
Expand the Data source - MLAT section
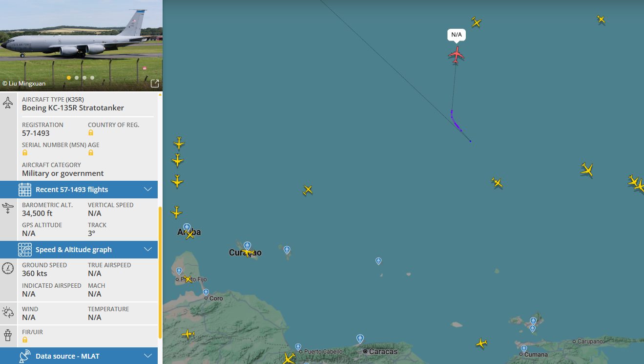click(x=79, y=356)
